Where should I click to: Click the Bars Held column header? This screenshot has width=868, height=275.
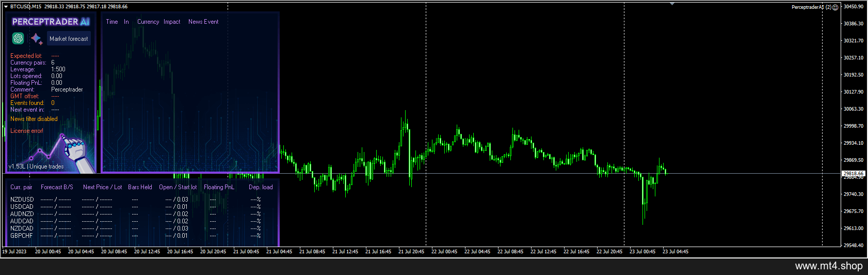click(x=140, y=187)
